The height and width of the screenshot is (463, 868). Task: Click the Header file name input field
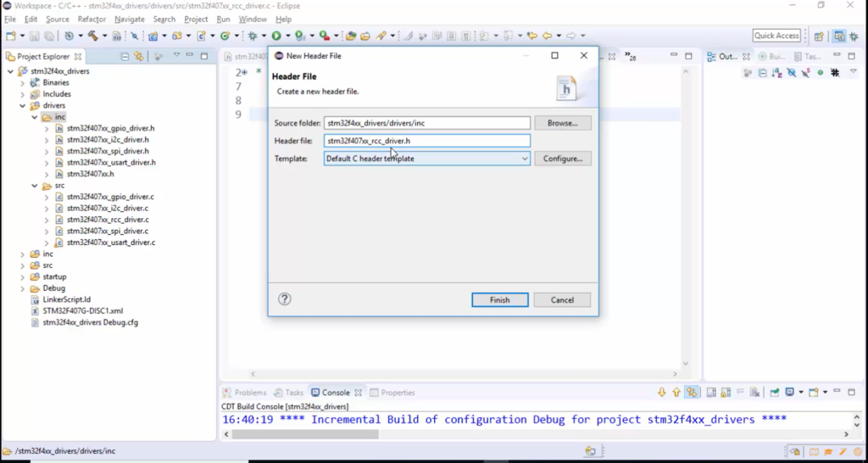(x=427, y=141)
